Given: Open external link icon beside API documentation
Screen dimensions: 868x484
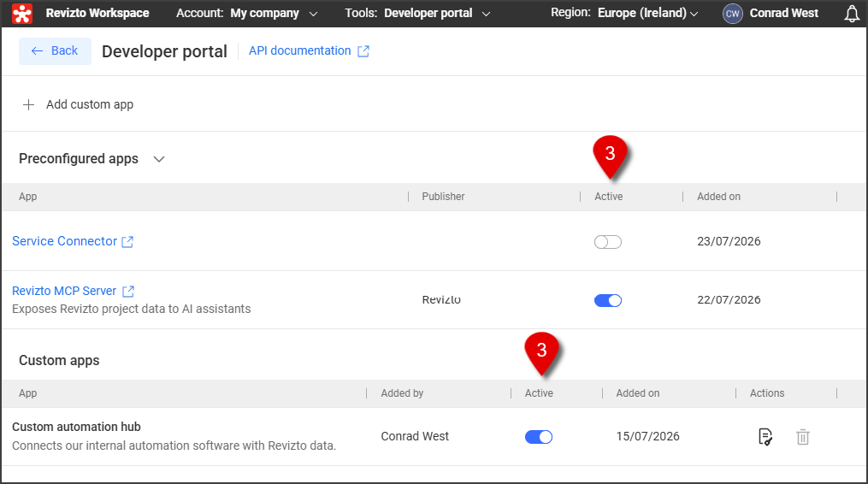Looking at the screenshot, I should (x=363, y=51).
